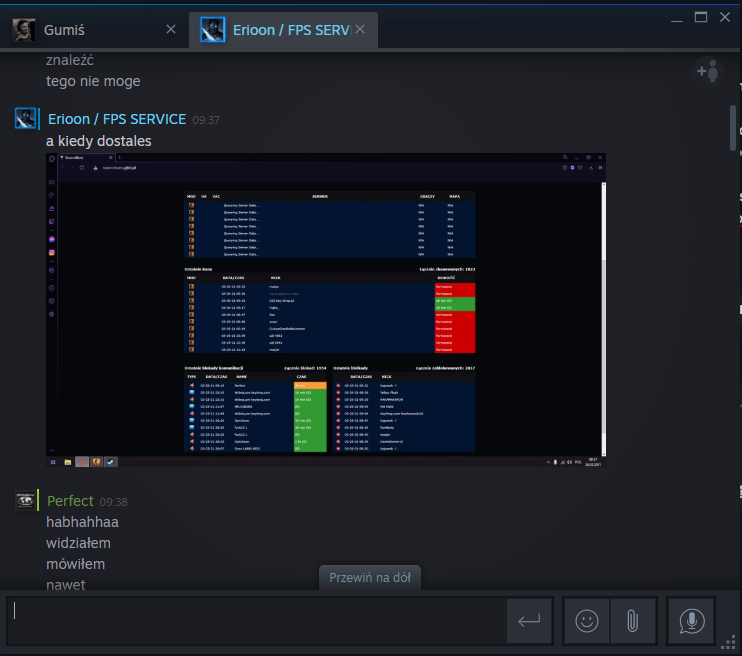The height and width of the screenshot is (656, 742).
Task: Close the Gumiś chat tab
Action: 171,30
